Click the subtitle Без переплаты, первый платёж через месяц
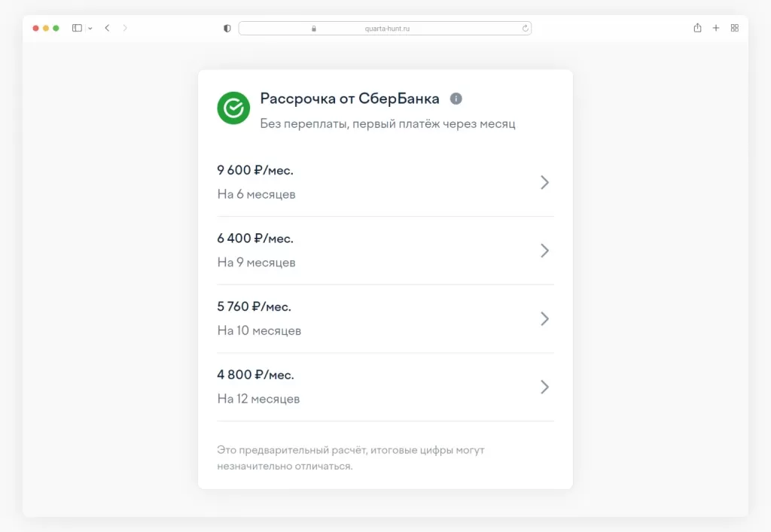The width and height of the screenshot is (771, 532). (388, 124)
